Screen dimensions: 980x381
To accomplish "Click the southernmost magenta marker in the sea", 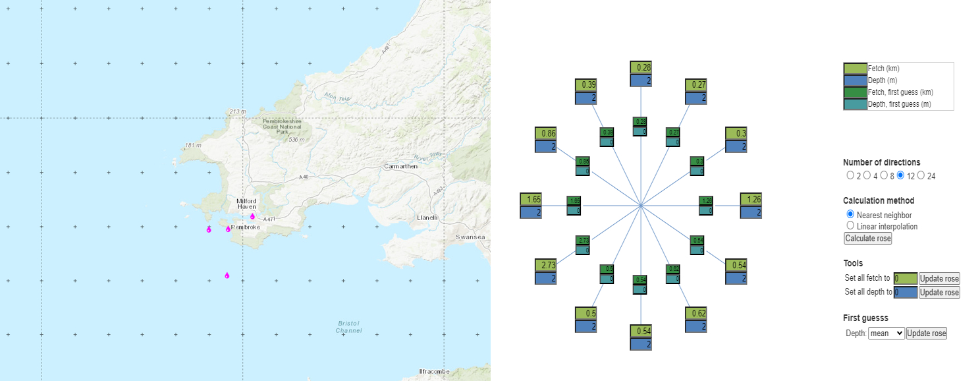I will click(227, 276).
